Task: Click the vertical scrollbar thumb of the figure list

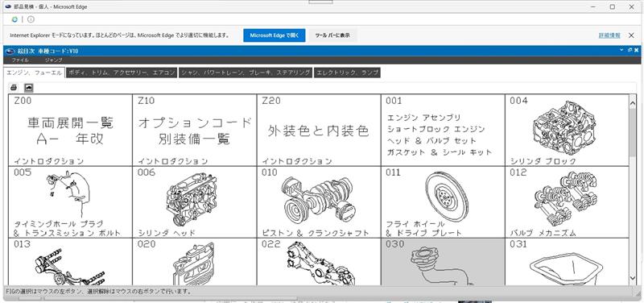Action: [x=633, y=132]
